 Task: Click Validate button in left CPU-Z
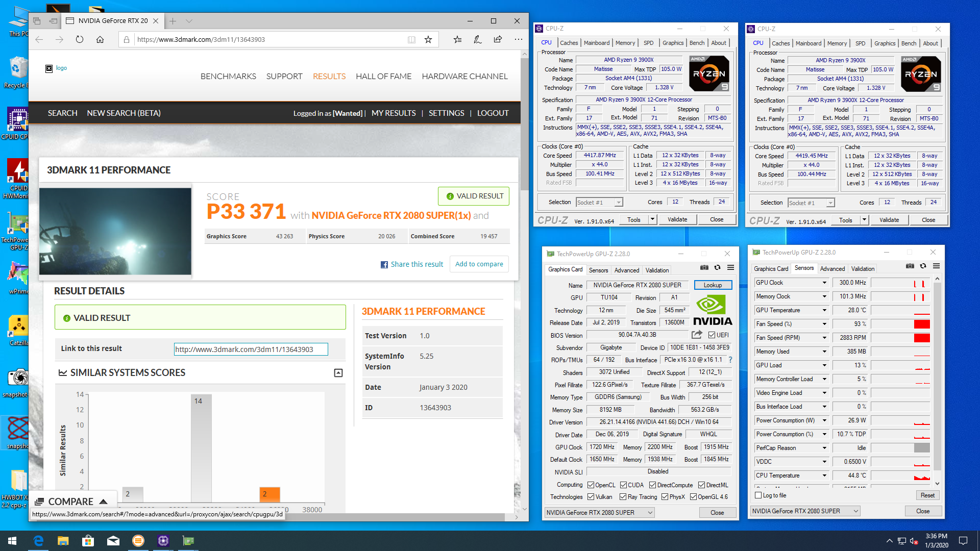pyautogui.click(x=677, y=219)
